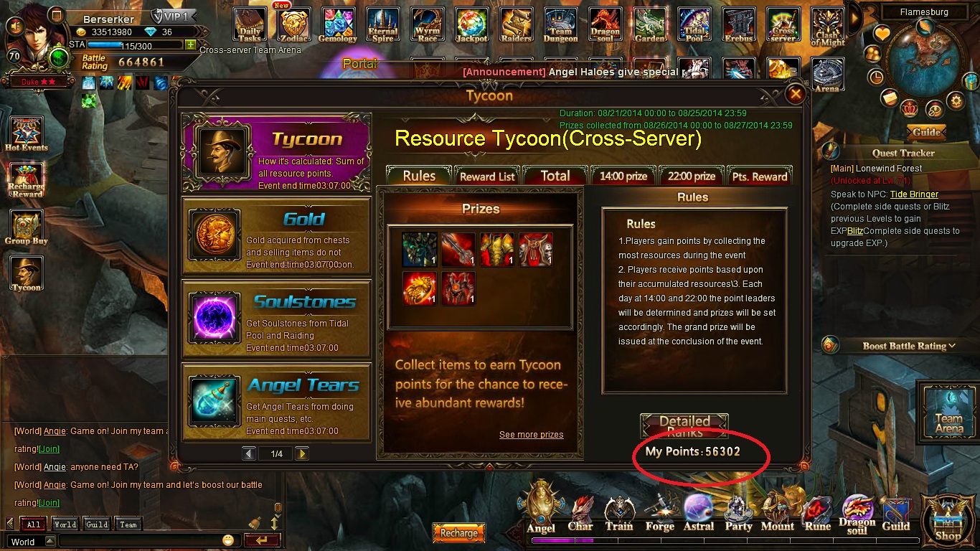980x551 pixels.
Task: Open the Gemology icon in top bar
Action: (x=337, y=25)
